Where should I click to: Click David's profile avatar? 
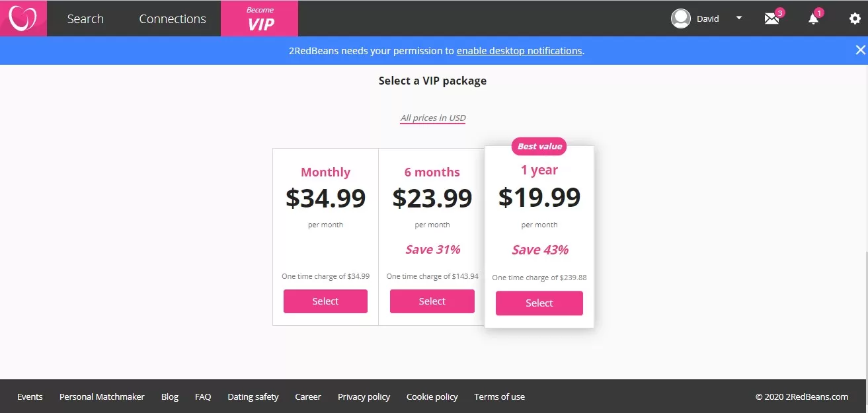(680, 19)
